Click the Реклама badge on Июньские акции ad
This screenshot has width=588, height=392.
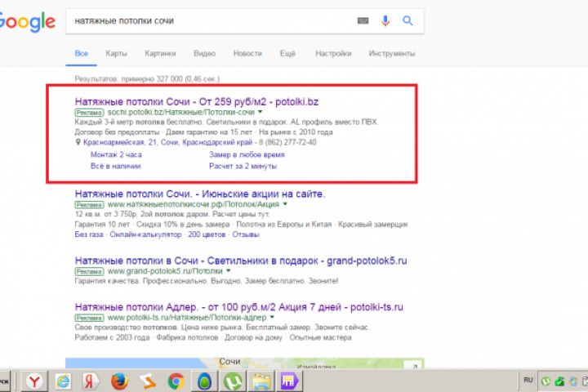89,205
